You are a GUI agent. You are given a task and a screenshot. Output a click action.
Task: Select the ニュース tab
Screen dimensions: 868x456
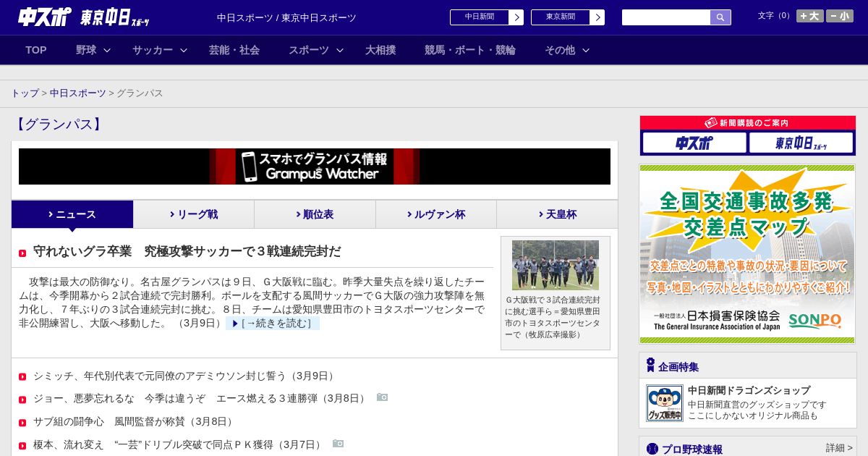click(72, 214)
